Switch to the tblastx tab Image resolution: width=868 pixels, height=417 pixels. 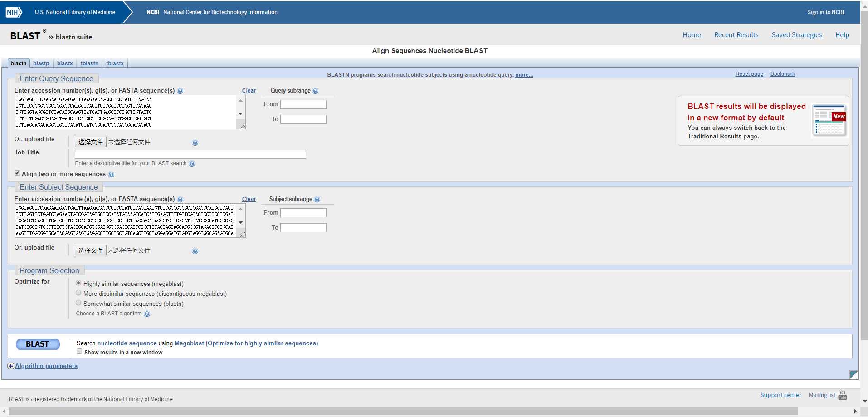pyautogui.click(x=115, y=64)
